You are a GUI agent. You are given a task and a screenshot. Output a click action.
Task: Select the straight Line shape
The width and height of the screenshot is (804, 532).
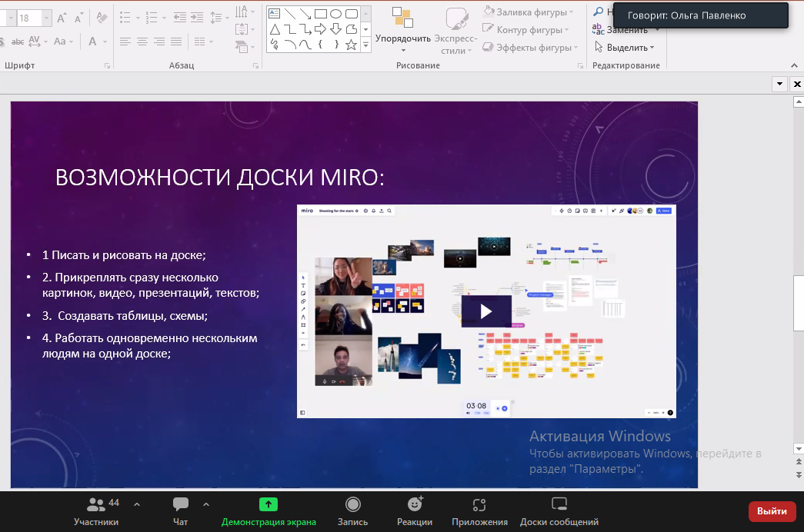(x=290, y=14)
